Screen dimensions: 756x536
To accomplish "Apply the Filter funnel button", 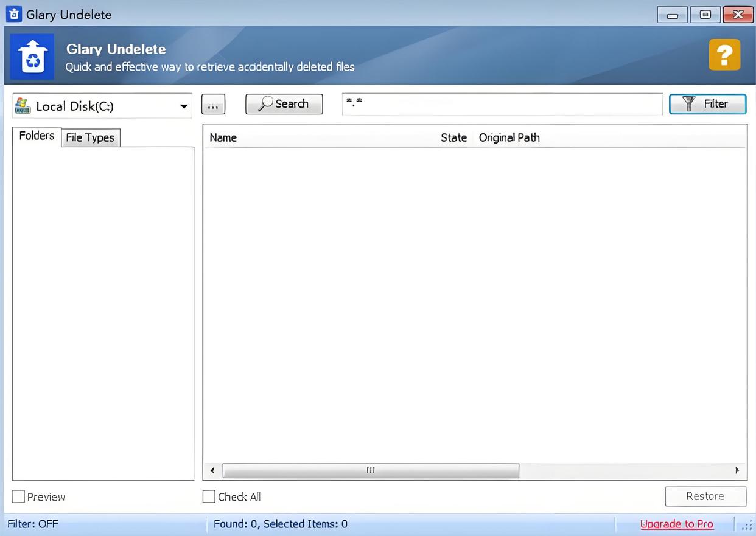I will coord(707,104).
